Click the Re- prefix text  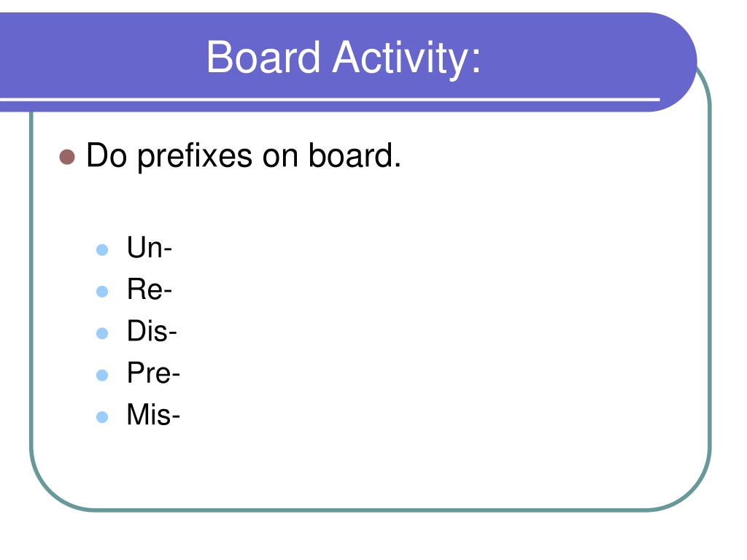click(149, 289)
